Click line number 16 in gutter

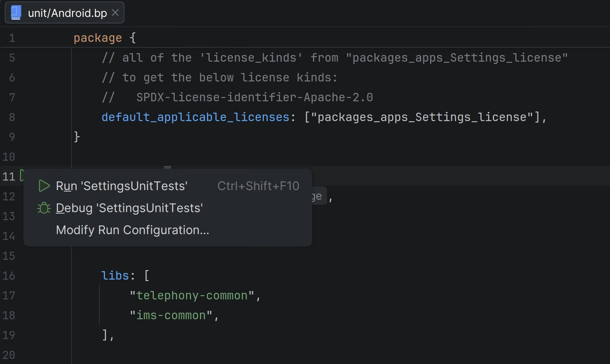tap(9, 276)
